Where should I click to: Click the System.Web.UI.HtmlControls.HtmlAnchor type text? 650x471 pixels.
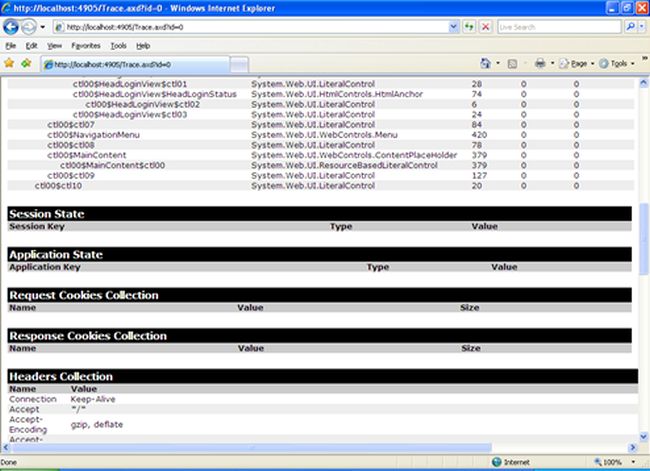point(337,94)
